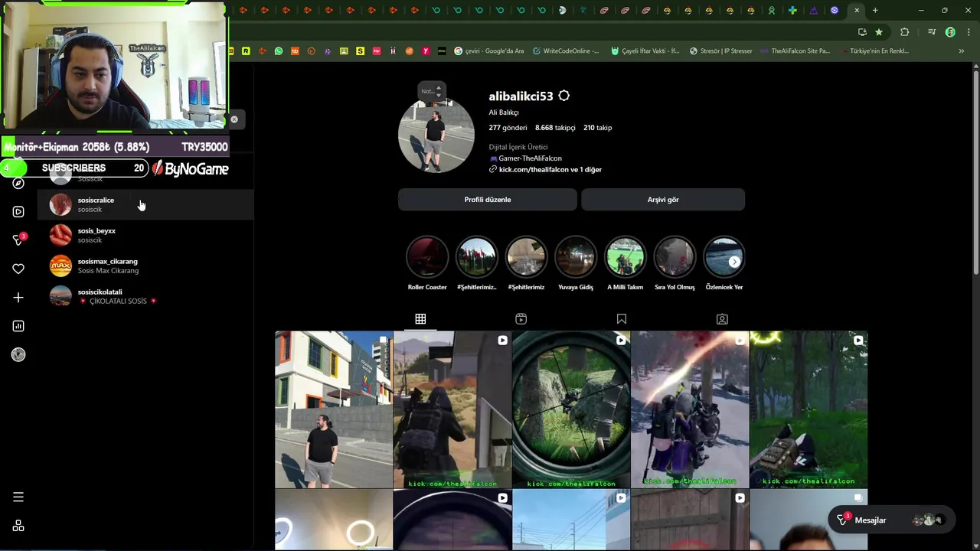Open the sniper scope video post
Viewport: 980px width, 551px height.
(x=571, y=409)
